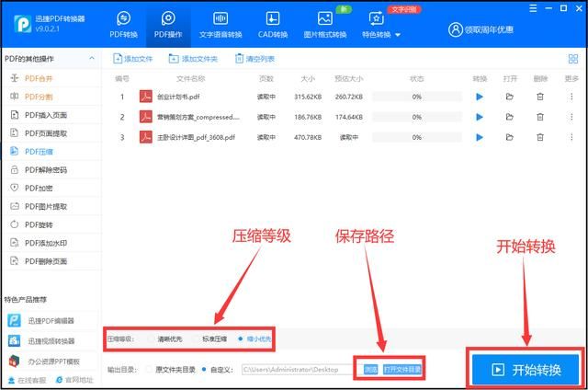Select 清晰优先 compression level
588x390 pixels.
165,339
